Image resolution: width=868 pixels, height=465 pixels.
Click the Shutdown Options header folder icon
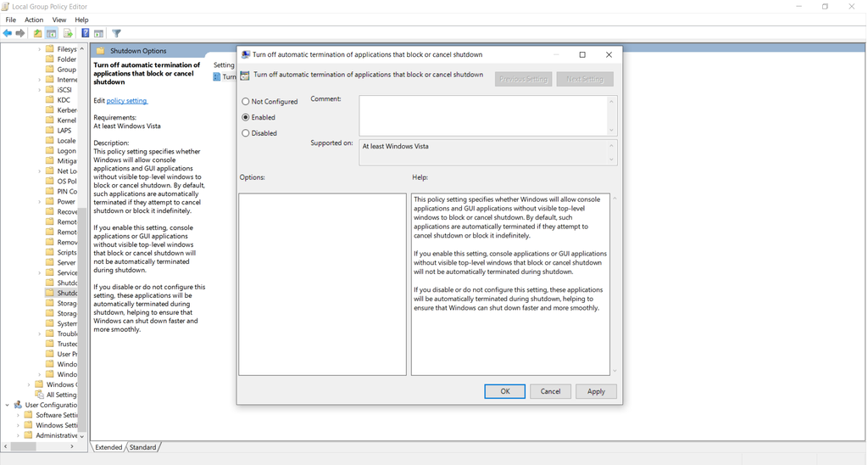(100, 50)
